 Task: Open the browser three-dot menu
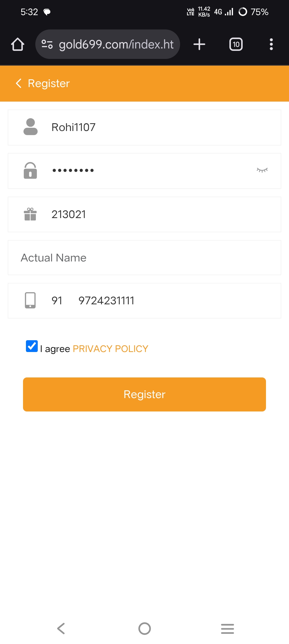271,44
